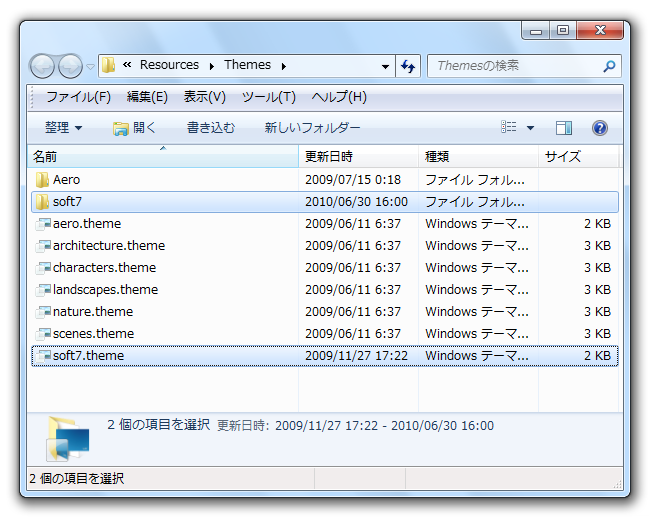Click Resources in the address path
Viewport: 655px width, 520px height.
tap(169, 65)
